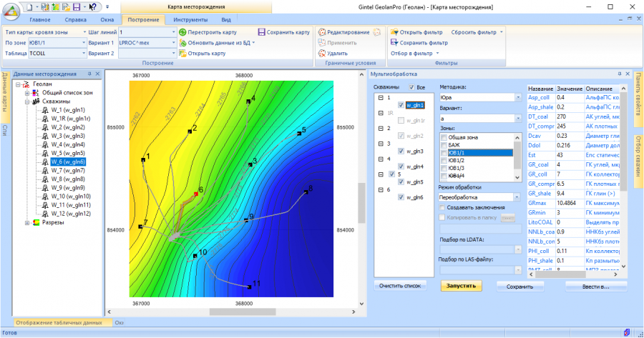Enable Создавать заключения checkbox
The image size is (644, 338).
pos(442,207)
